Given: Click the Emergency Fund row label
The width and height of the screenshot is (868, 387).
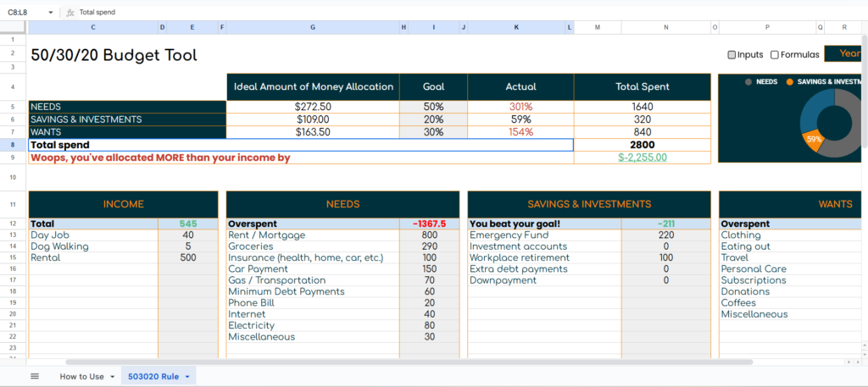Looking at the screenshot, I should [x=509, y=235].
